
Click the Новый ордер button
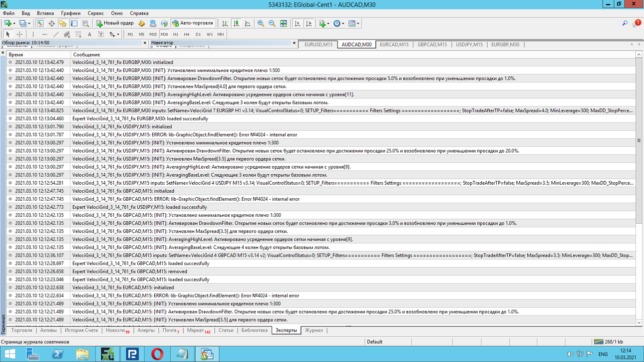tap(115, 23)
